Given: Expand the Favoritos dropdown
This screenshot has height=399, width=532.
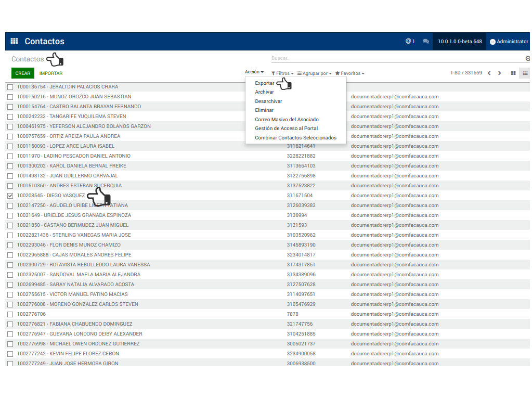Looking at the screenshot, I should [349, 73].
